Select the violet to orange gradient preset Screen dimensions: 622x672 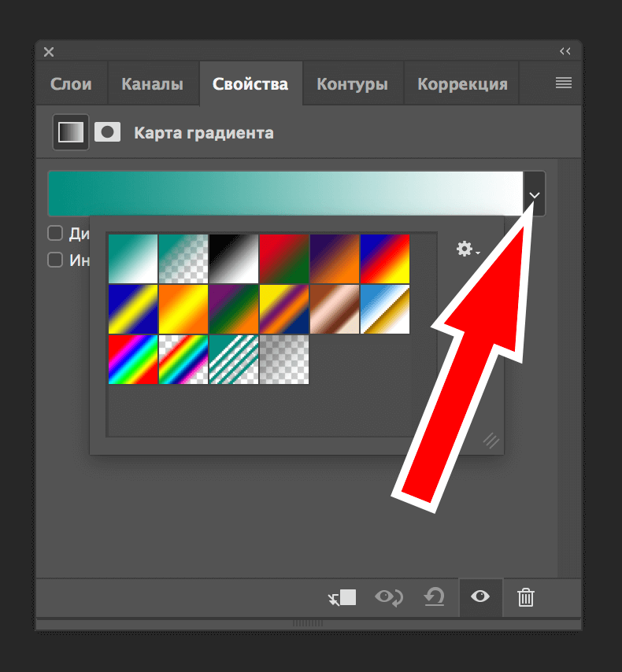click(x=335, y=259)
